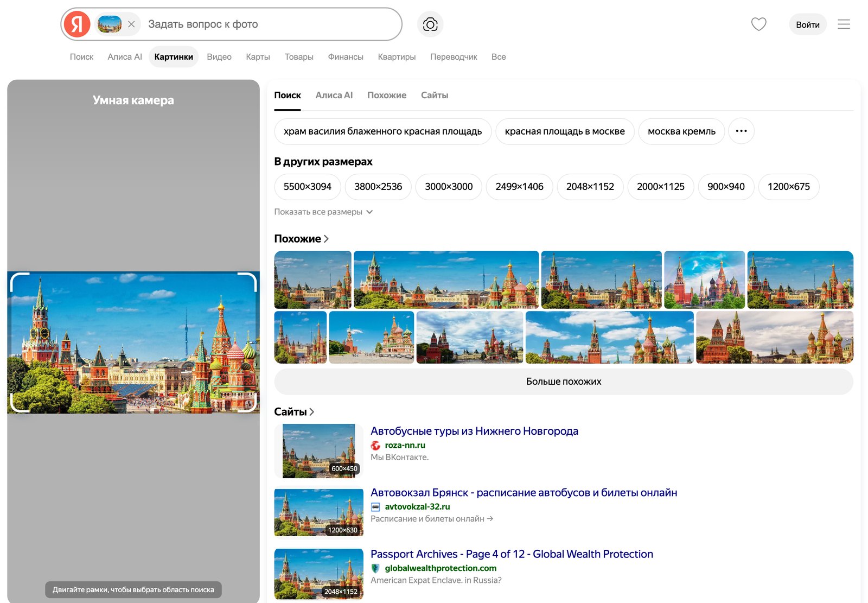
Task: Open the 600×450 site result thumbnail
Action: 319,451
